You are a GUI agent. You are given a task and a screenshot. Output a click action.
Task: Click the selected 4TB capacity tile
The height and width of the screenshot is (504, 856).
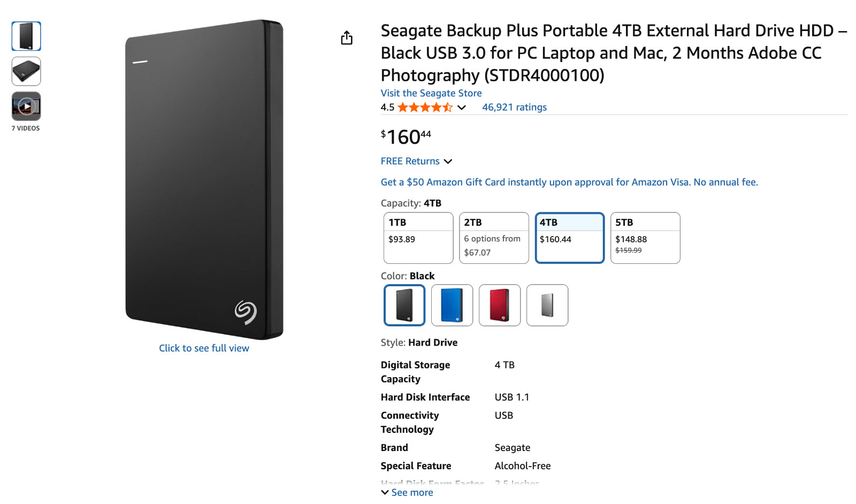click(x=569, y=238)
